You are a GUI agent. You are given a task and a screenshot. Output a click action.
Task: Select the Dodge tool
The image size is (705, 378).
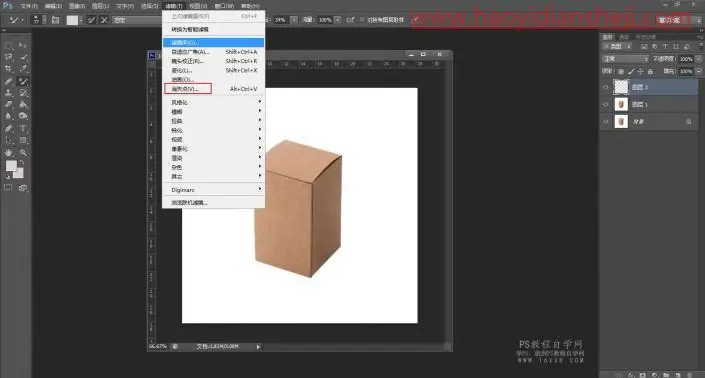pos(23,116)
